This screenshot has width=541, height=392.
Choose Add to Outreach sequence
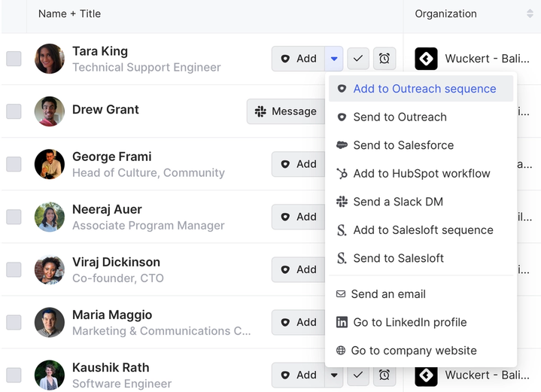[x=424, y=89]
